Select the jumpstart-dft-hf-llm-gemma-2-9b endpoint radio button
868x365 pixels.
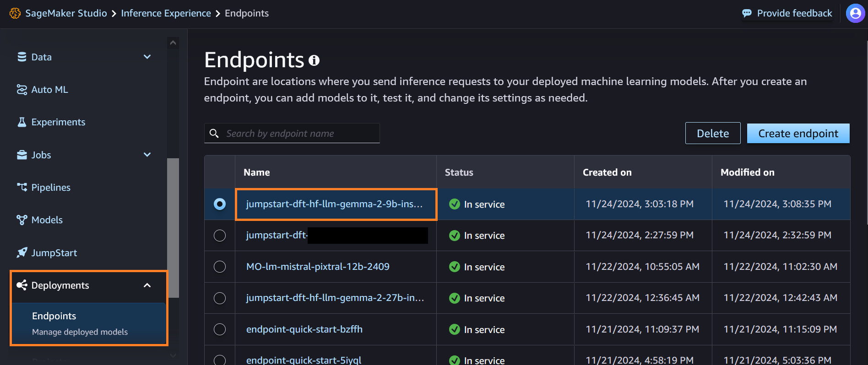(x=220, y=204)
